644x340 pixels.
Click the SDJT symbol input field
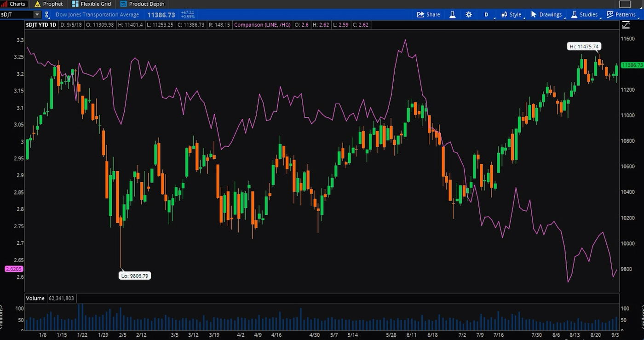(x=17, y=15)
